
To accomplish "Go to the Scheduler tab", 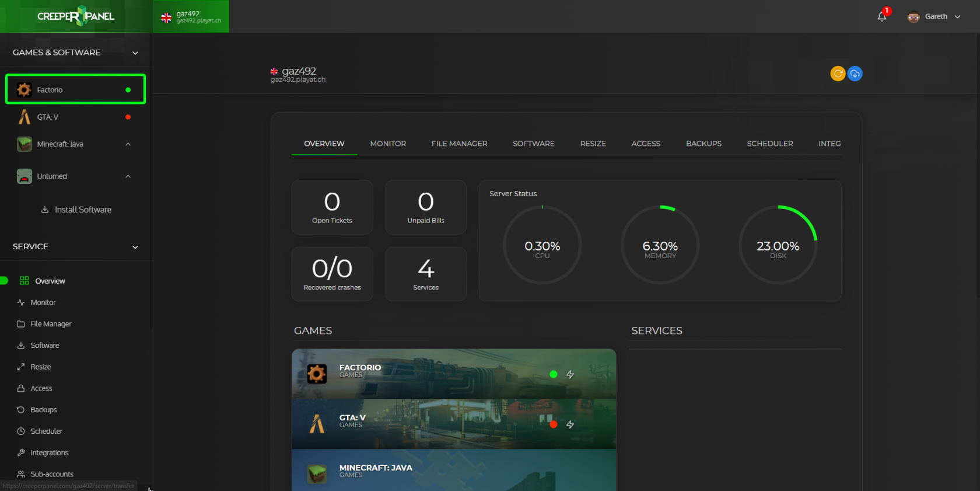I will (770, 144).
